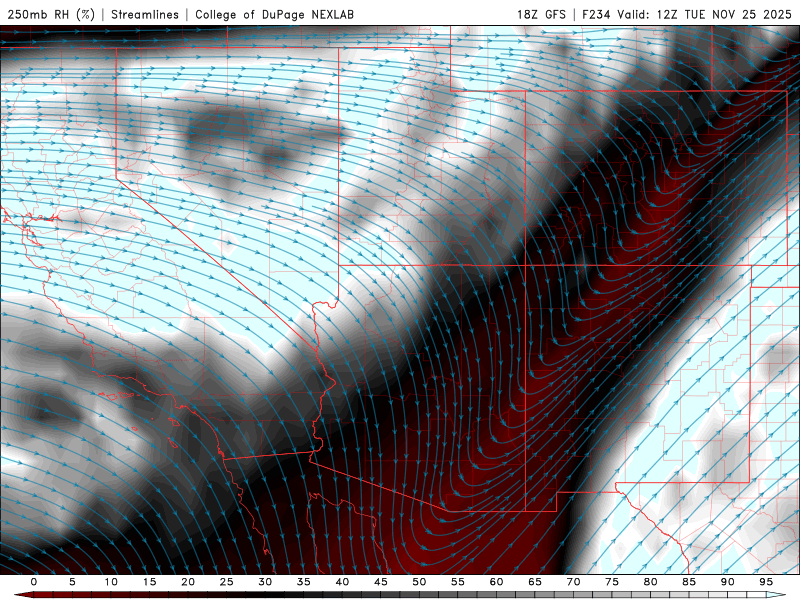Click the color scale label "15"
Viewport: 800px width, 600px height.
[x=149, y=582]
